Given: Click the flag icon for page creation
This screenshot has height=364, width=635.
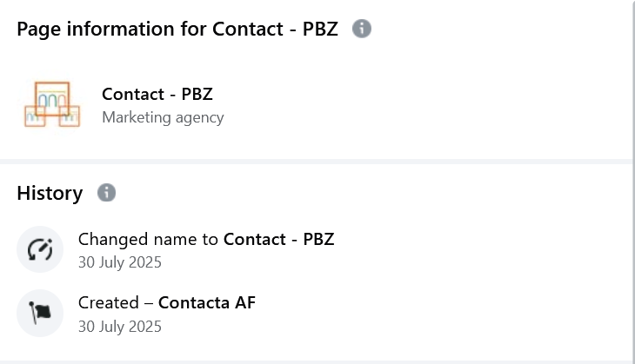Looking at the screenshot, I should click(40, 313).
